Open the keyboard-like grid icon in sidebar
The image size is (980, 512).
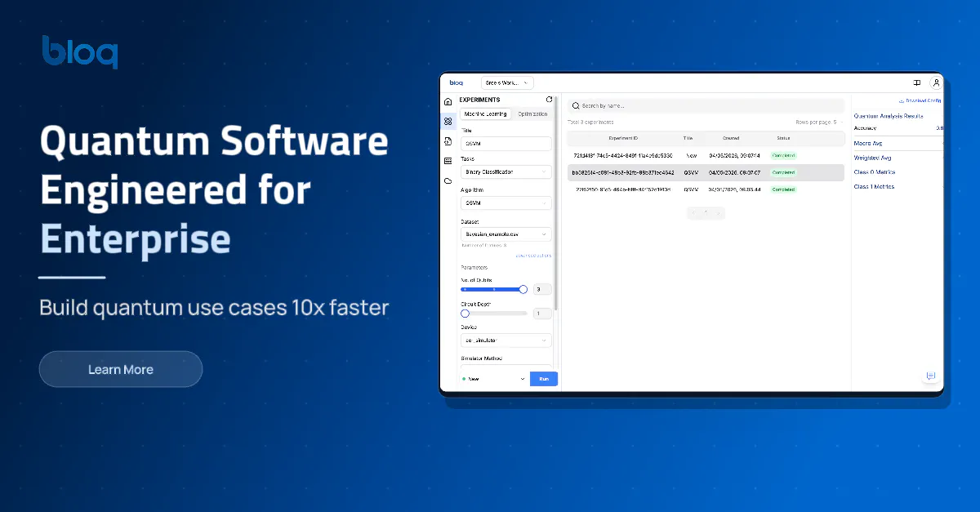(x=448, y=161)
